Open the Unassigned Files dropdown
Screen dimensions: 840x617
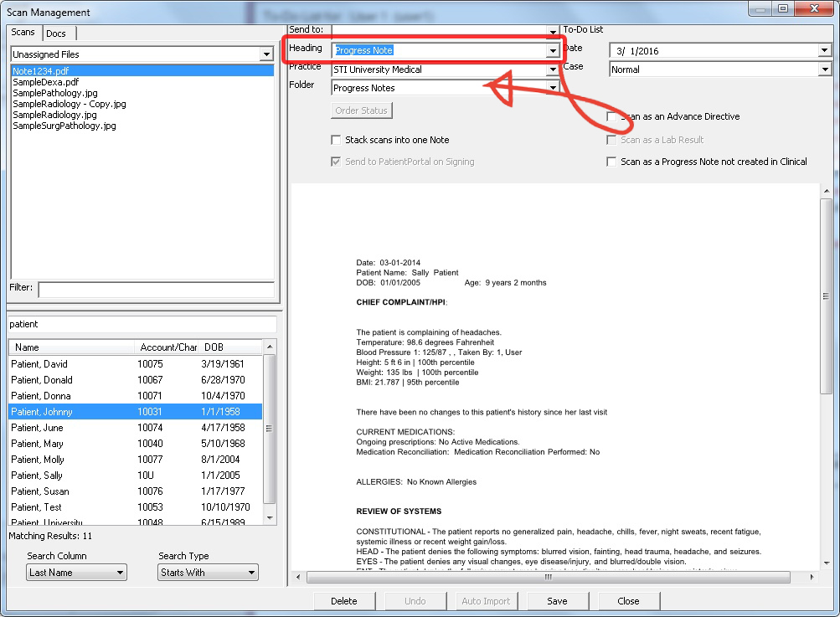pyautogui.click(x=266, y=54)
